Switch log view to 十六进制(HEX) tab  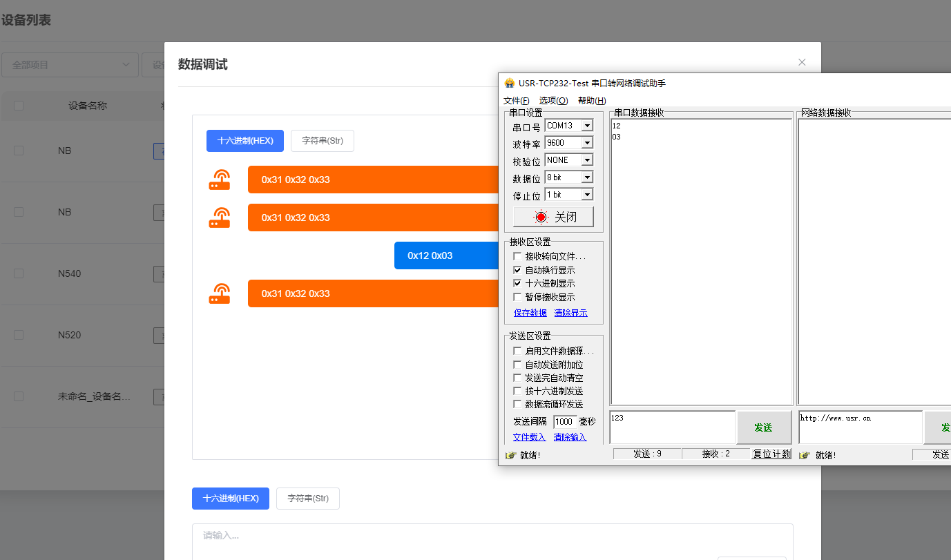(245, 140)
